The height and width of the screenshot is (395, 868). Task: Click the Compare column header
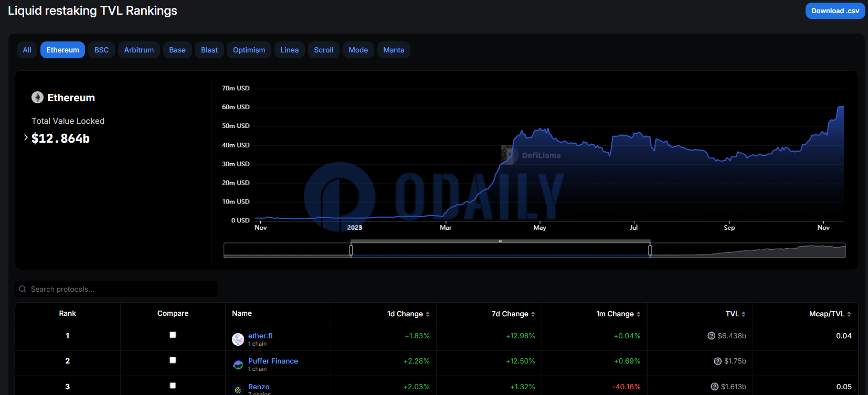[173, 313]
